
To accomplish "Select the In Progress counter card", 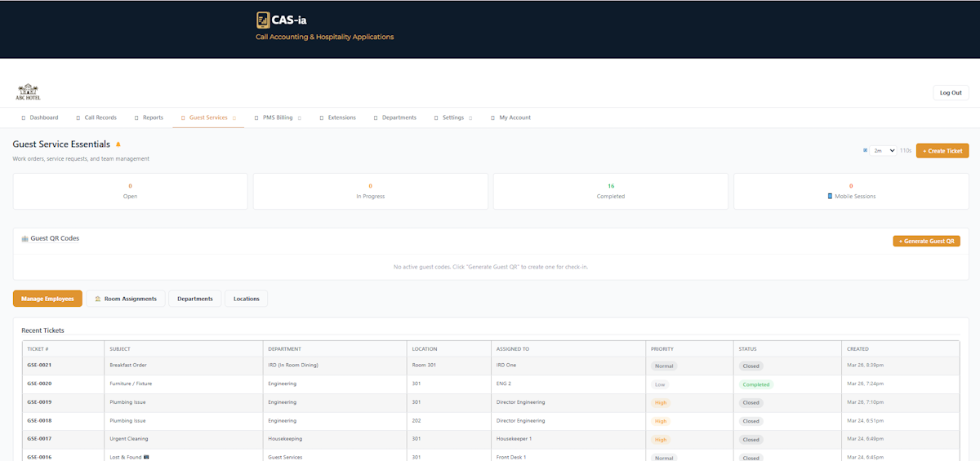I will (x=371, y=191).
